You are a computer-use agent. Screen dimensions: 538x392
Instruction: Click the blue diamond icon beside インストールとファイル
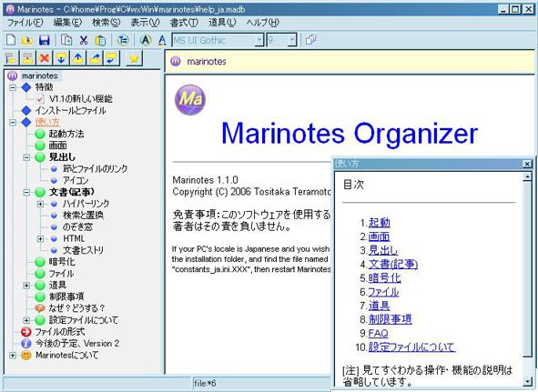click(x=26, y=111)
